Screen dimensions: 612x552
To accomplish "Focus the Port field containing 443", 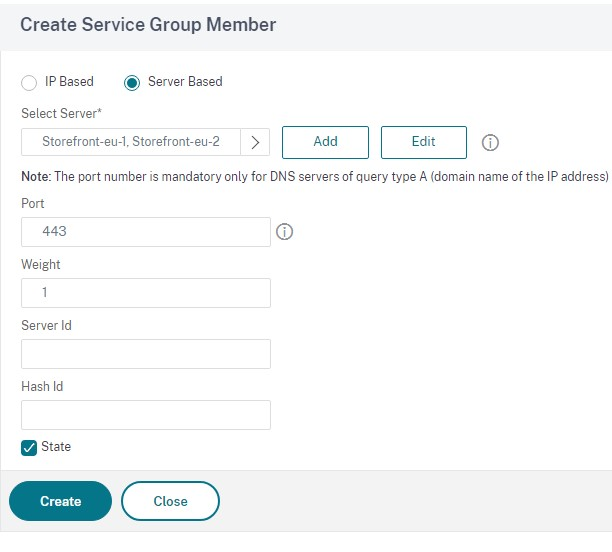I will tap(146, 232).
